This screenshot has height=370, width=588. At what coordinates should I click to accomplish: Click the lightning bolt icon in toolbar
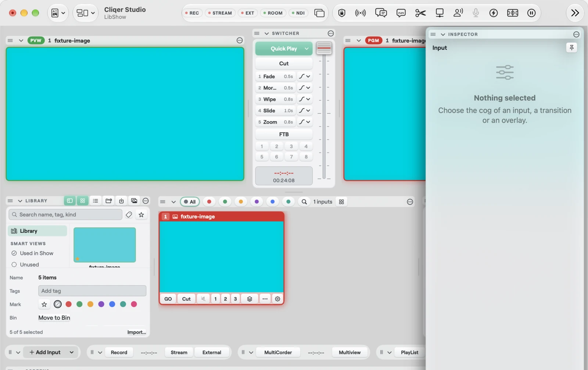point(494,13)
